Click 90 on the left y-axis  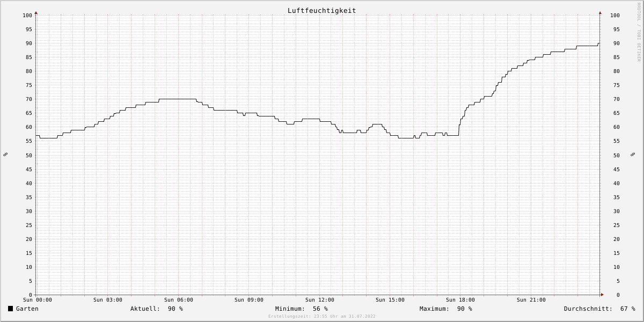29,43
